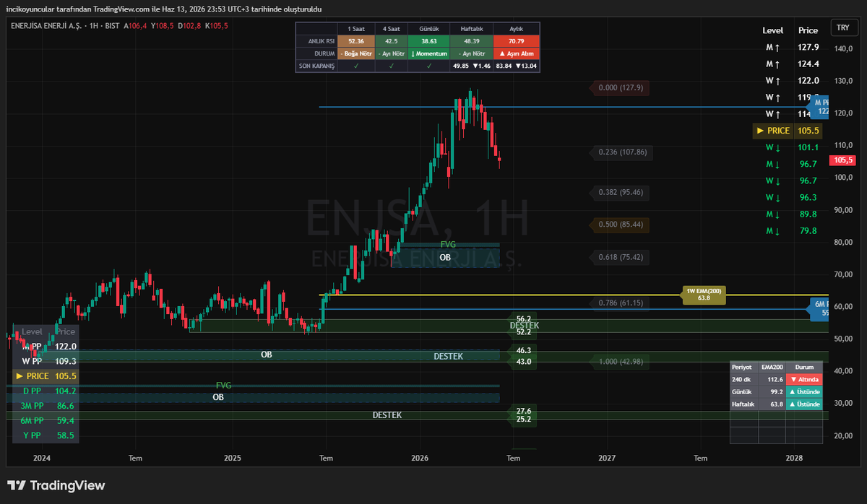
Task: Select the 1W EMA(200) 63.8 label
Action: pyautogui.click(x=704, y=294)
